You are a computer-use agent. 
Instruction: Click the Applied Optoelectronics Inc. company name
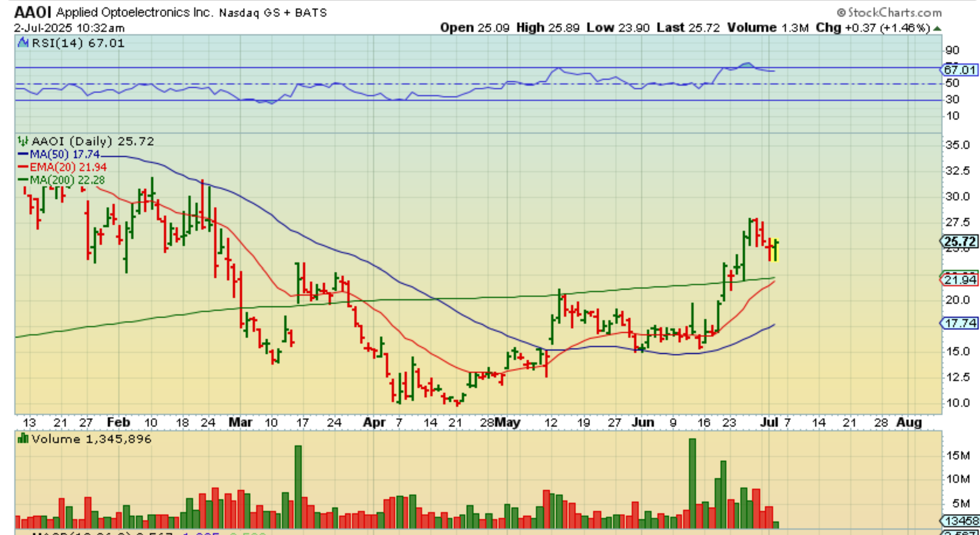pos(135,12)
